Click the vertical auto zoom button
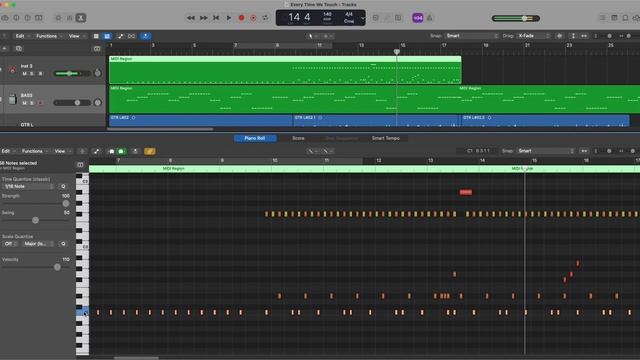 pos(573,36)
